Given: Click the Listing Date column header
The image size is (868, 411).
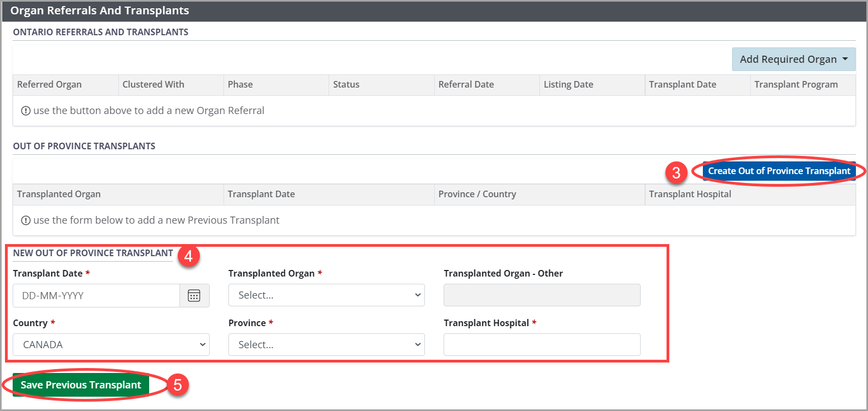Looking at the screenshot, I should tap(569, 85).
